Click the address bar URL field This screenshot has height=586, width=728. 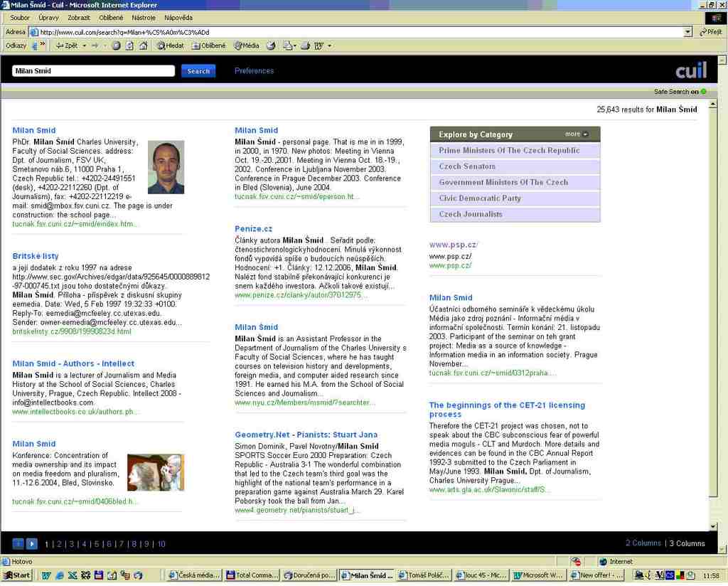pos(358,32)
